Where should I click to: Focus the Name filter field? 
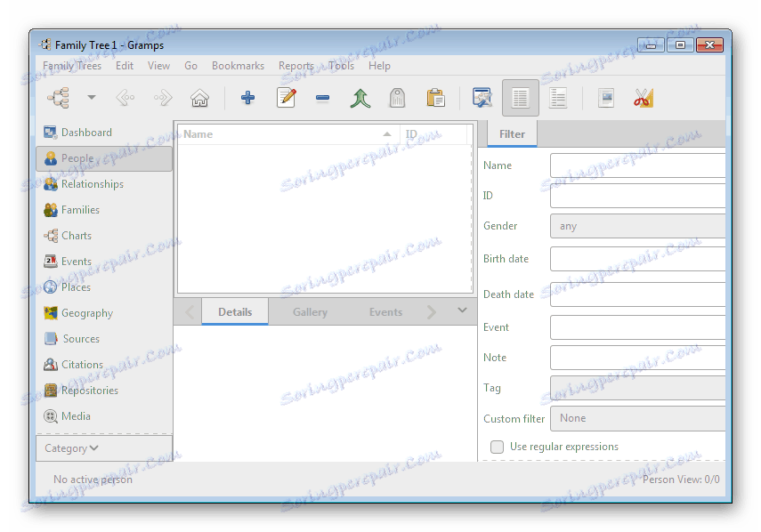[x=637, y=165]
